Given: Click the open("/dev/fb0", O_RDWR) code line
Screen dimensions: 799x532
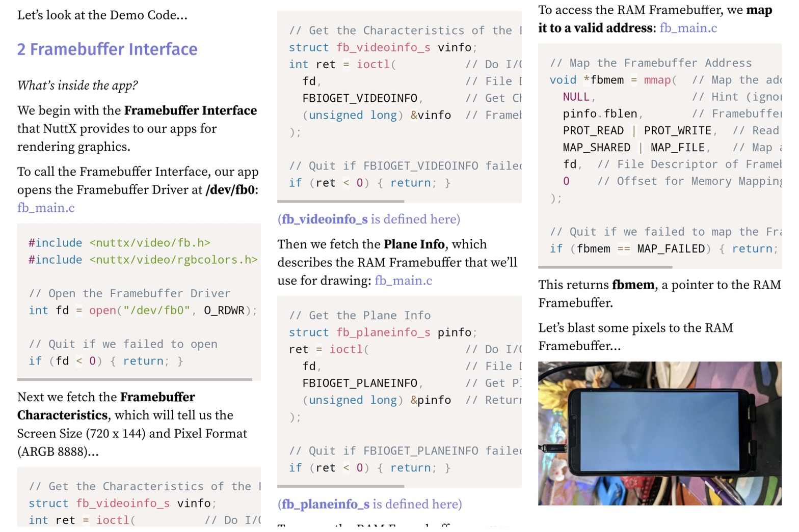Looking at the screenshot, I should pos(143,310).
